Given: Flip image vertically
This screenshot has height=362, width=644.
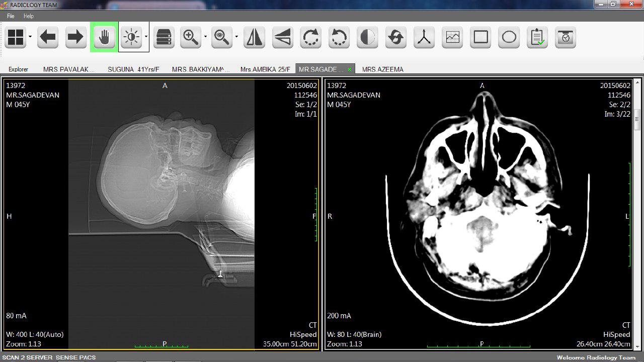Looking at the screenshot, I should pyautogui.click(x=282, y=37).
